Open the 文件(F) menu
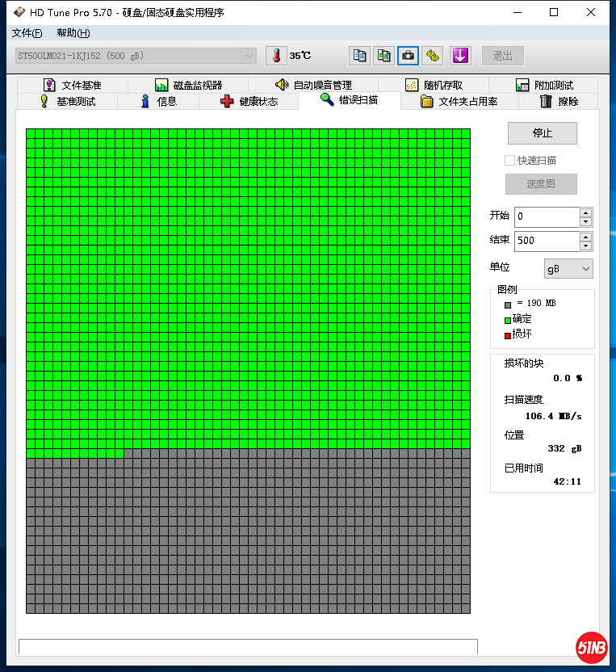Viewport: 616px width, 672px height. tap(27, 33)
